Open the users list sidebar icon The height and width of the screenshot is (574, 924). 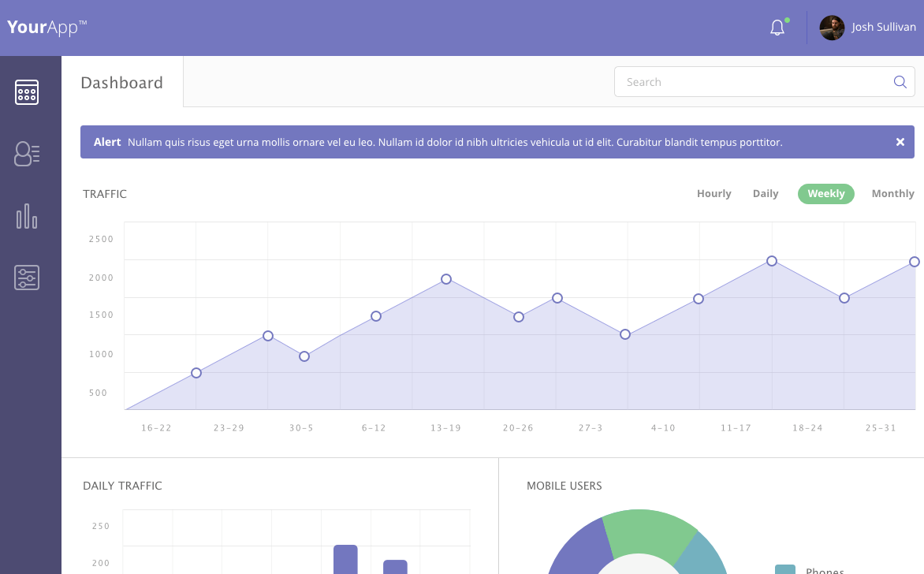pos(27,154)
